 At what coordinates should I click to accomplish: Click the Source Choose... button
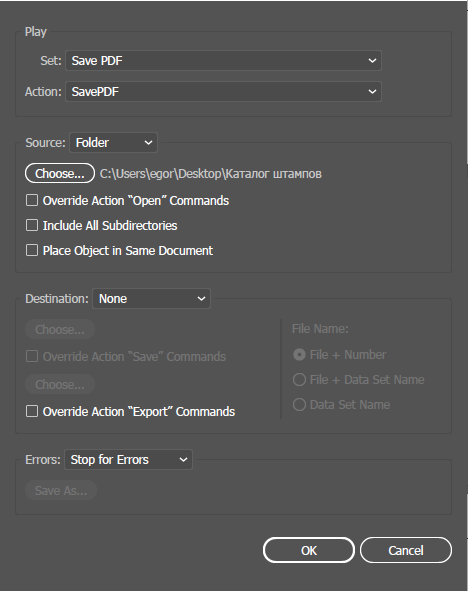[60, 173]
